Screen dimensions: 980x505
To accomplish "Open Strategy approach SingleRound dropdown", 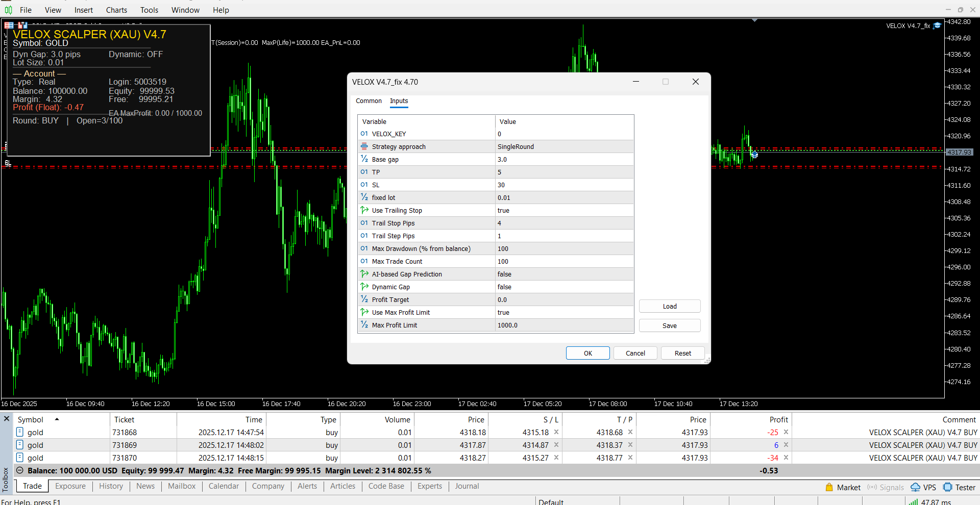I will pyautogui.click(x=564, y=146).
